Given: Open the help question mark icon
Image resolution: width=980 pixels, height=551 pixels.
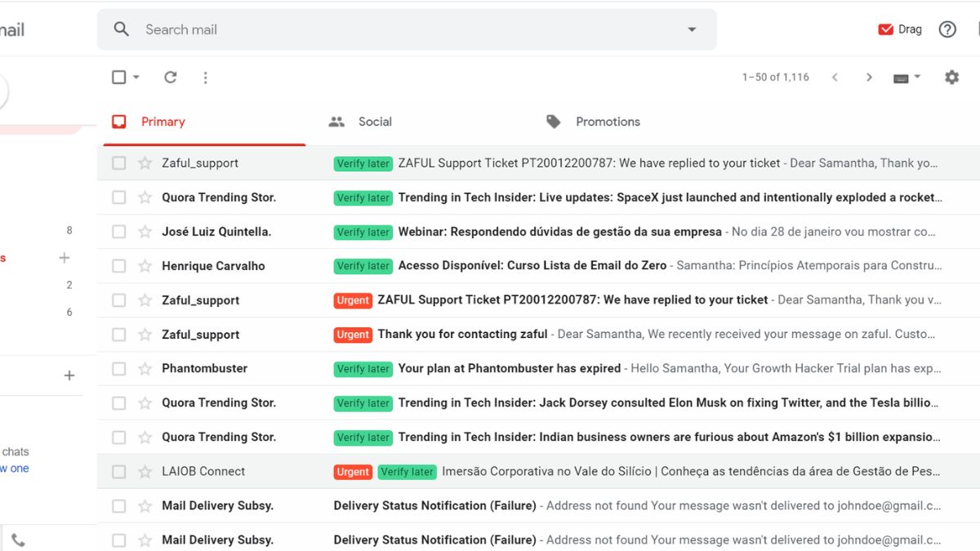Looking at the screenshot, I should click(x=947, y=29).
